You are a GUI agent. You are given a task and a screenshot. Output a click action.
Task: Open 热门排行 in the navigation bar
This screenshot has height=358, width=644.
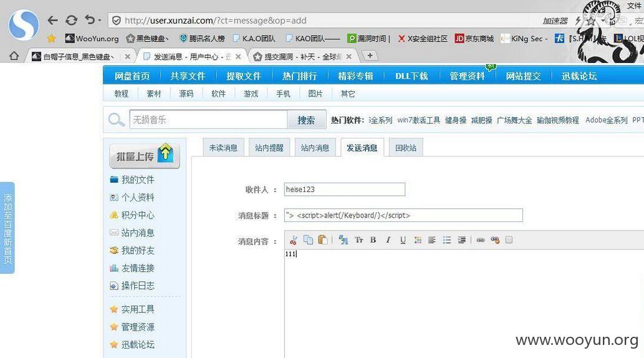[299, 76]
